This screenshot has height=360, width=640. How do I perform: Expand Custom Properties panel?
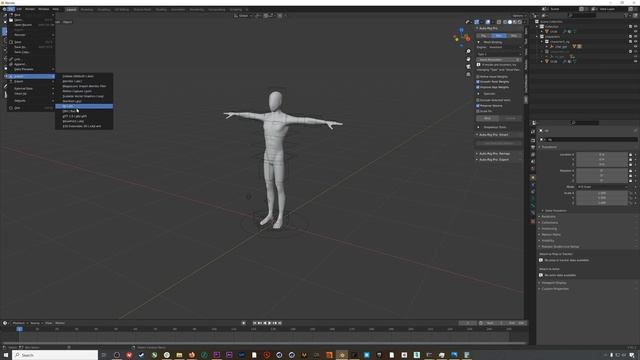click(554, 289)
